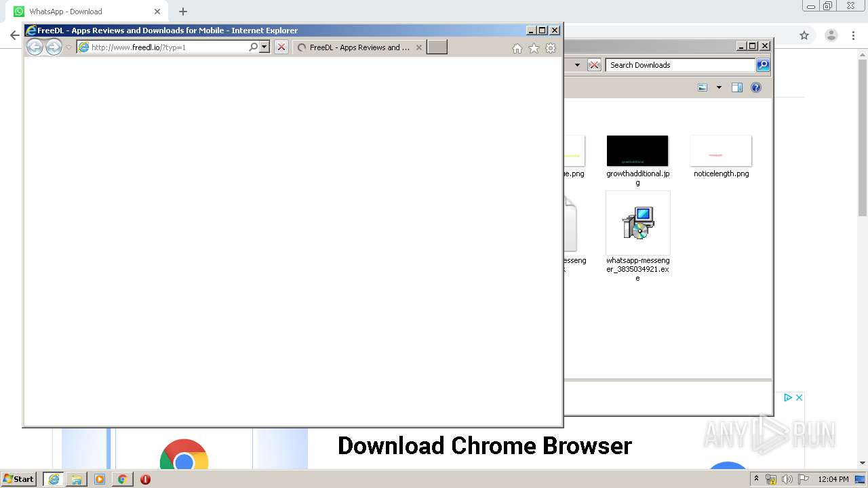Screen dimensions: 868x488
Task: Open Chrome profile avatar
Action: click(831, 35)
